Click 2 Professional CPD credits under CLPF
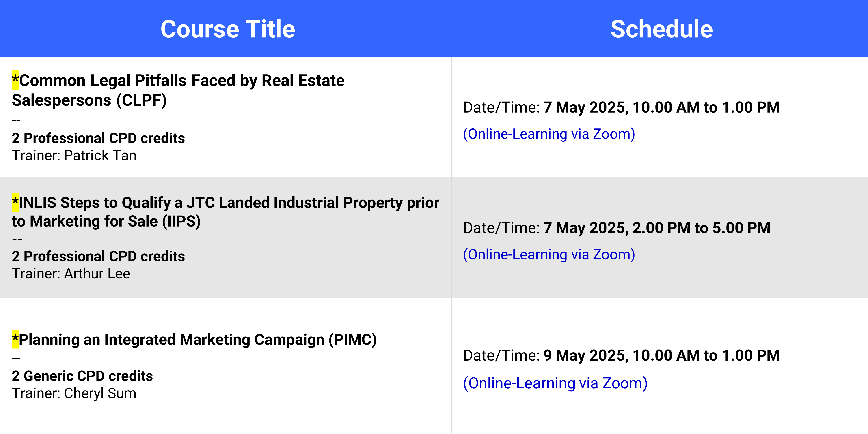 98,138
